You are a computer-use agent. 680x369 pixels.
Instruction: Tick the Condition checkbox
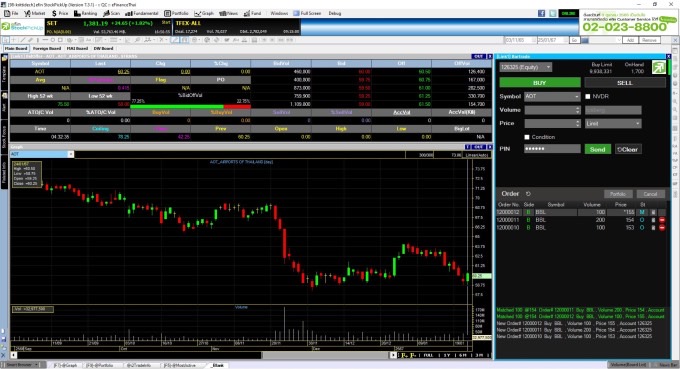[x=527, y=137]
